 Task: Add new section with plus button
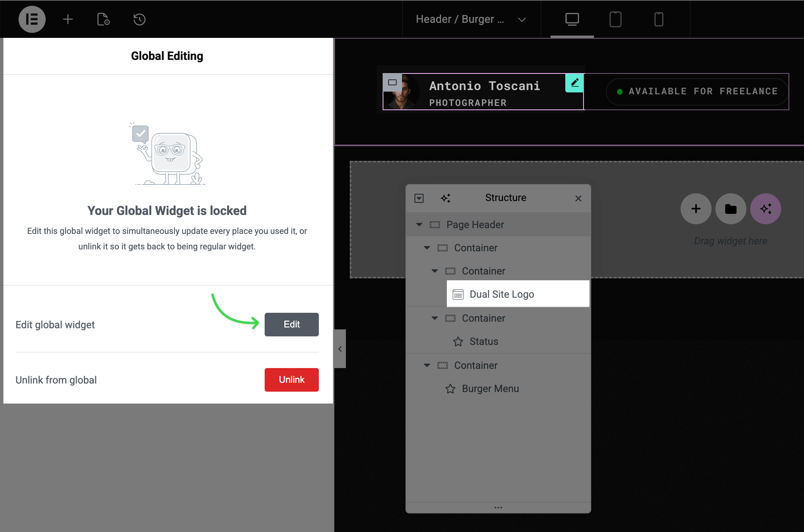pos(696,209)
